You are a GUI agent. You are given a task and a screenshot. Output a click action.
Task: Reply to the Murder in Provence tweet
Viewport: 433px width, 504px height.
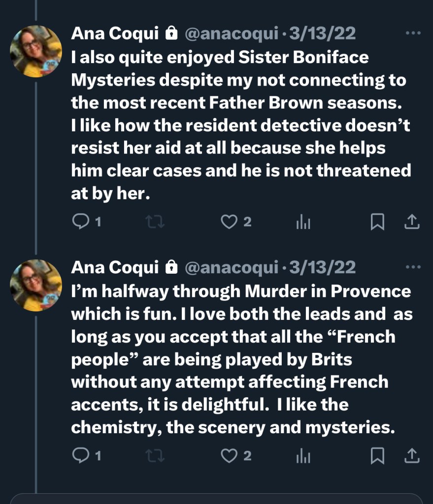click(80, 456)
